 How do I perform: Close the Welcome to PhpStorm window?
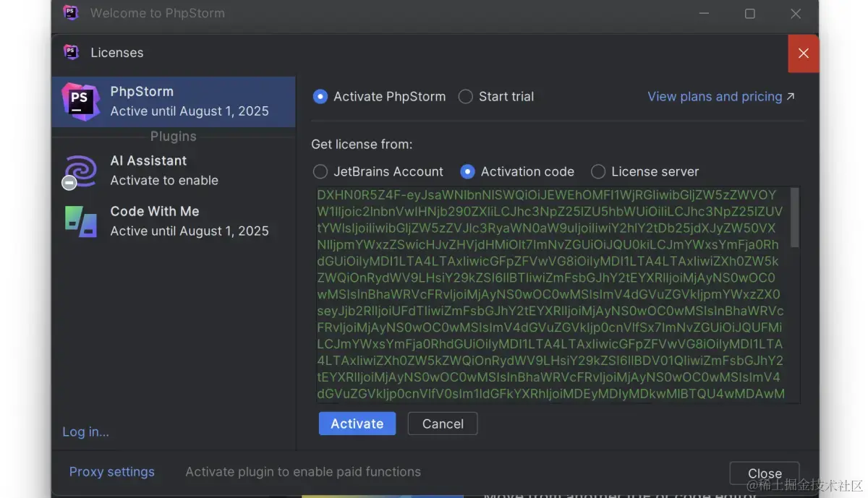click(796, 13)
